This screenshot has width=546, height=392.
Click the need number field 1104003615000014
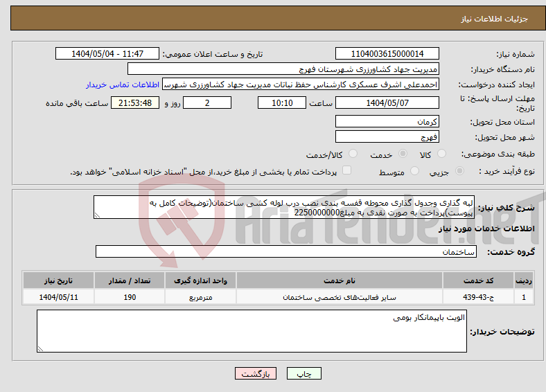[x=387, y=53]
